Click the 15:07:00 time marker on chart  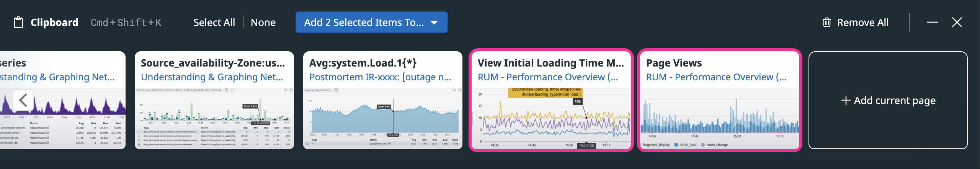(586, 146)
